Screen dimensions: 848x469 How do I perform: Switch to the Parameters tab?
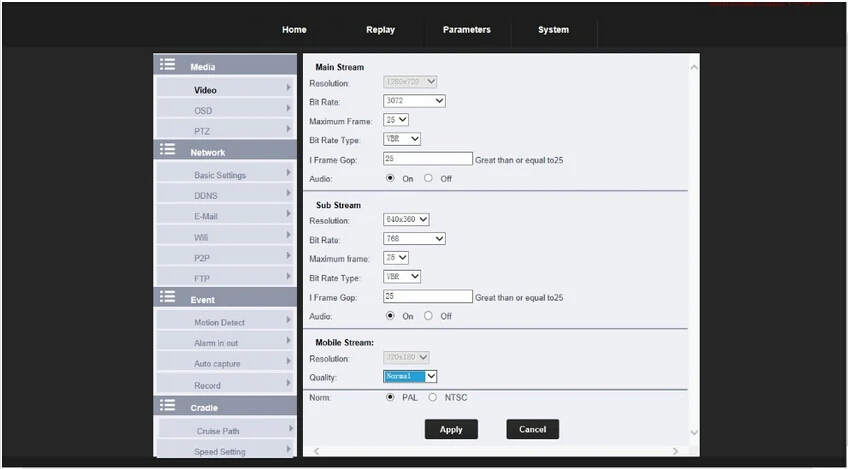(467, 30)
